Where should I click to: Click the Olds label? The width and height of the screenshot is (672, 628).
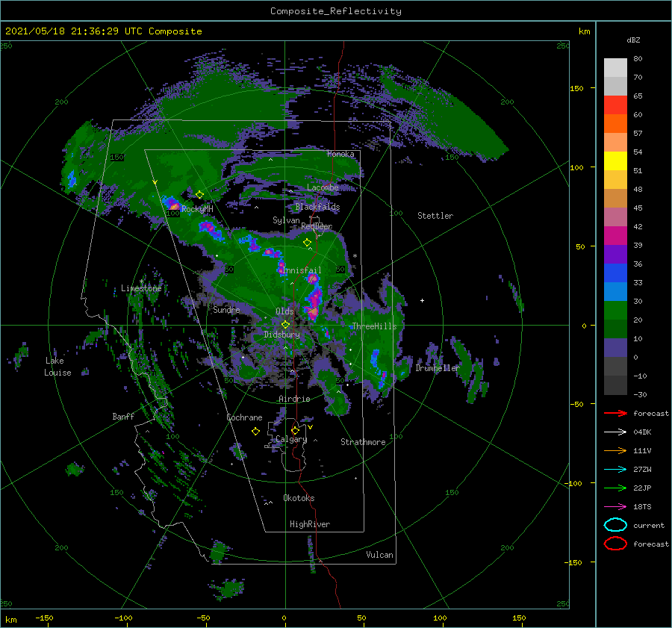coord(284,311)
